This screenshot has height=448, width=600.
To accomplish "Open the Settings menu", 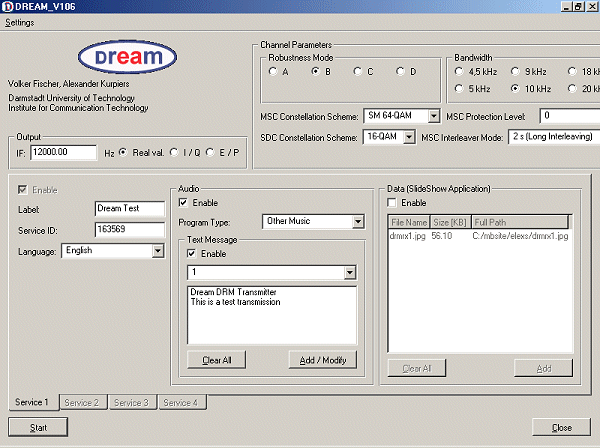I will tap(19, 22).
